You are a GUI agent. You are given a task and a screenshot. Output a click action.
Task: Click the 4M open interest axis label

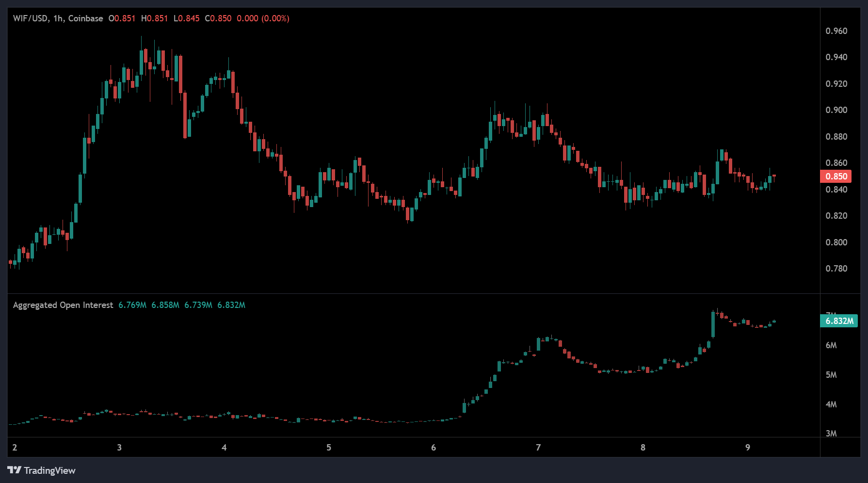[831, 404]
